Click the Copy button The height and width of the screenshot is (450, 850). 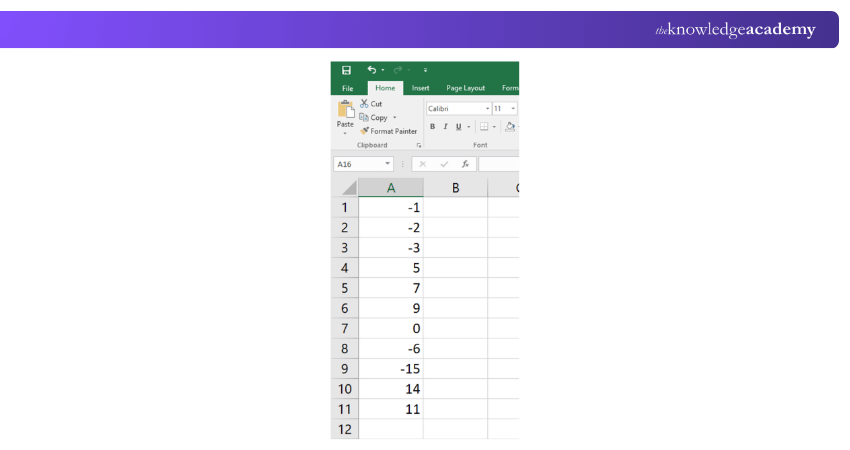point(374,117)
